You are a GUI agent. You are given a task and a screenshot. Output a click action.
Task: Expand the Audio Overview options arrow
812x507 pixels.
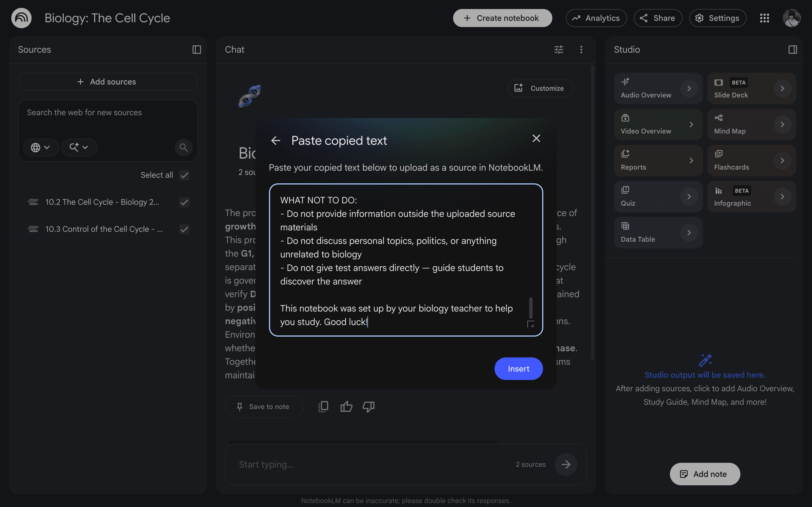tap(689, 88)
